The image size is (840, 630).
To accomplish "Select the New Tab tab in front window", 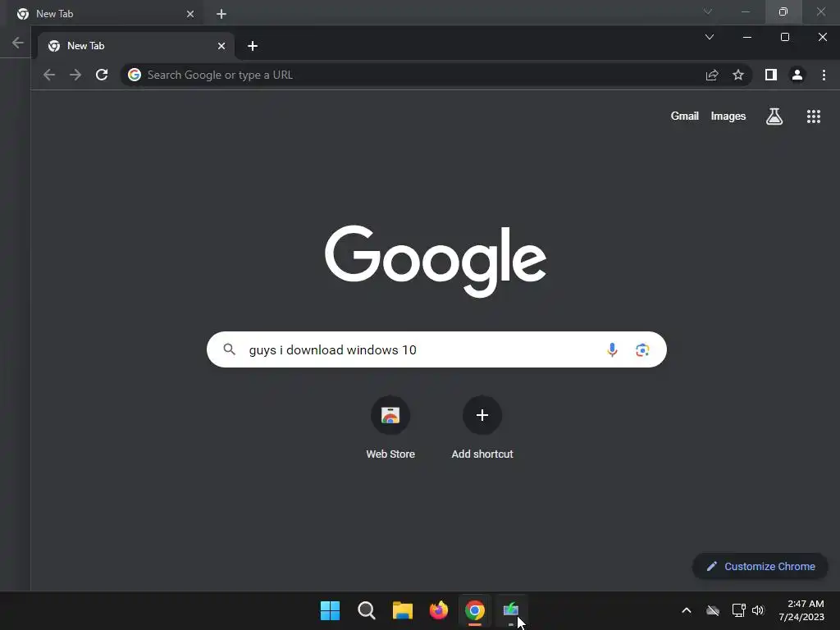I will click(x=136, y=46).
